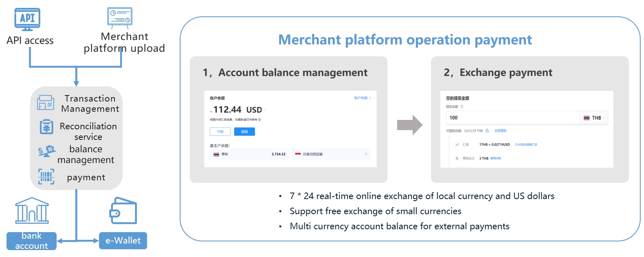Click the outlined 付款 payment button

220,132
